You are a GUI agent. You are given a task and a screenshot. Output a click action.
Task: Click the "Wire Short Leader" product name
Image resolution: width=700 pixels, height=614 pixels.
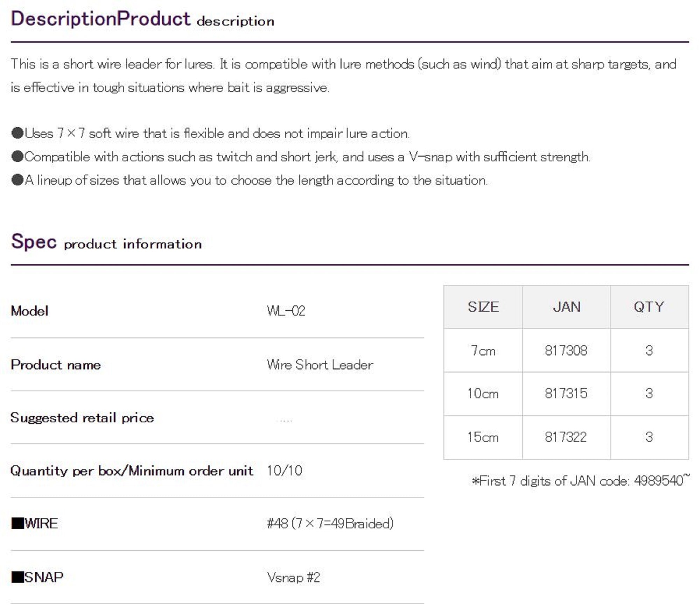coord(320,365)
